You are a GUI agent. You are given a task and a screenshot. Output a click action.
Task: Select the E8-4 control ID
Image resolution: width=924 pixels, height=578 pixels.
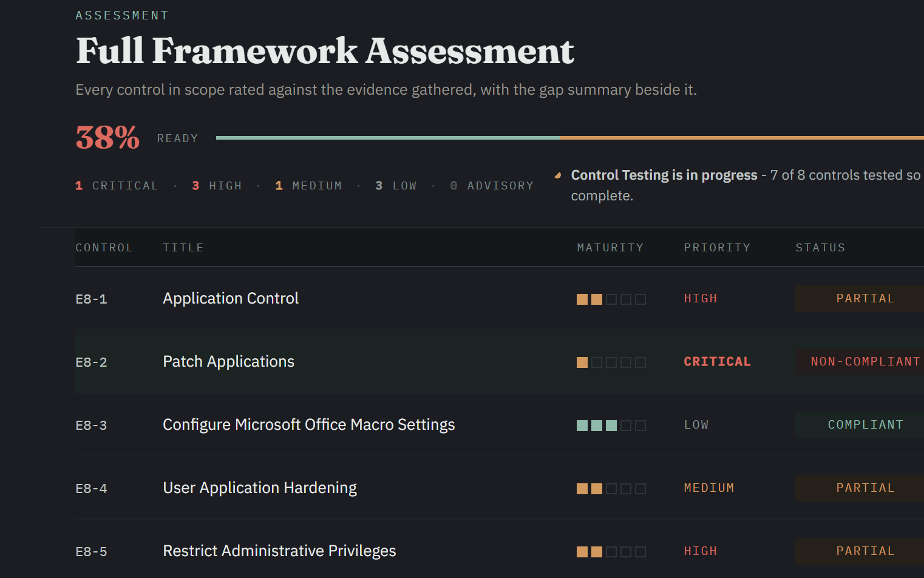pos(91,489)
